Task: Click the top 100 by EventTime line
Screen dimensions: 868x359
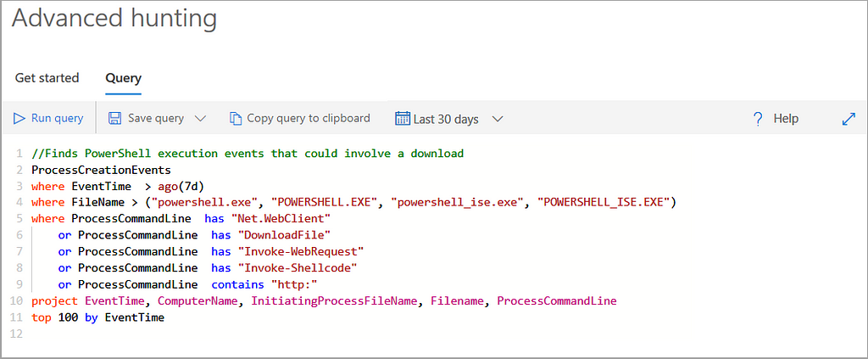Action: coord(98,318)
